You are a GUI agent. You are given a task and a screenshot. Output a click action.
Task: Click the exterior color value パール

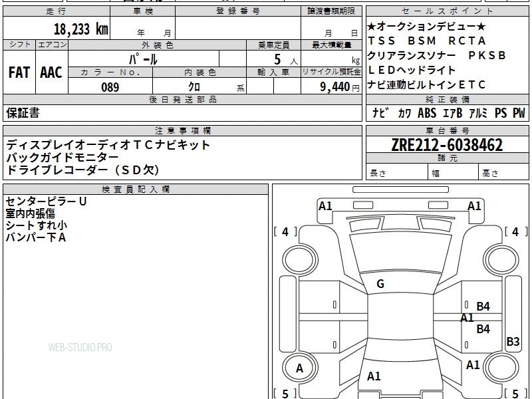pyautogui.click(x=143, y=59)
